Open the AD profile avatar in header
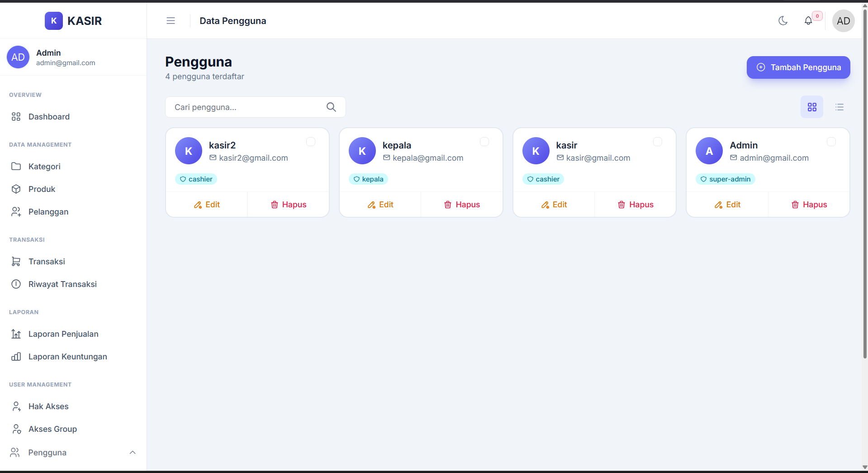This screenshot has height=473, width=868. click(844, 21)
